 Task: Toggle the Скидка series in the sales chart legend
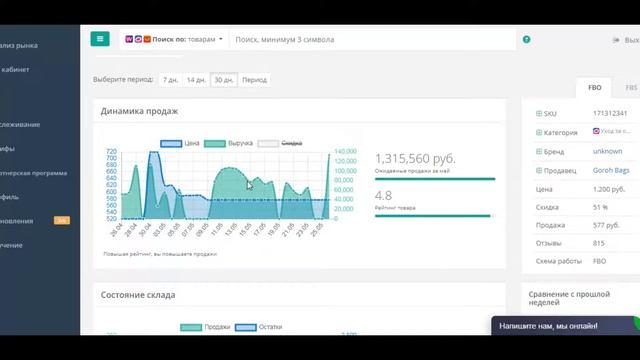pos(280,143)
